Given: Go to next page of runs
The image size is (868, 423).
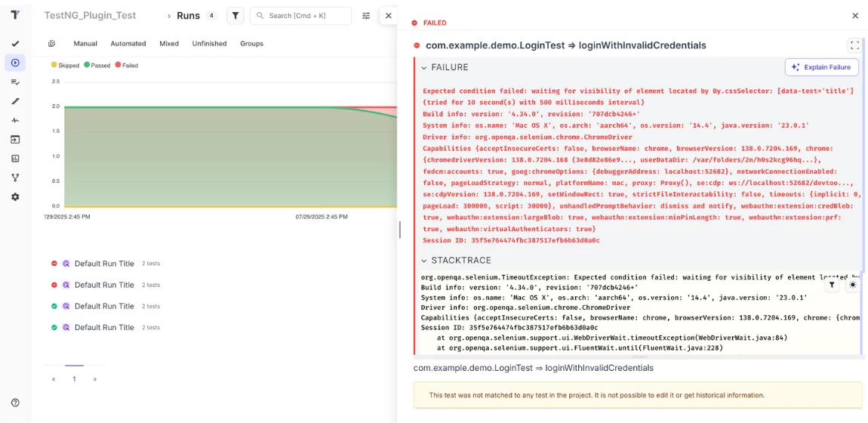Looking at the screenshot, I should 94,379.
